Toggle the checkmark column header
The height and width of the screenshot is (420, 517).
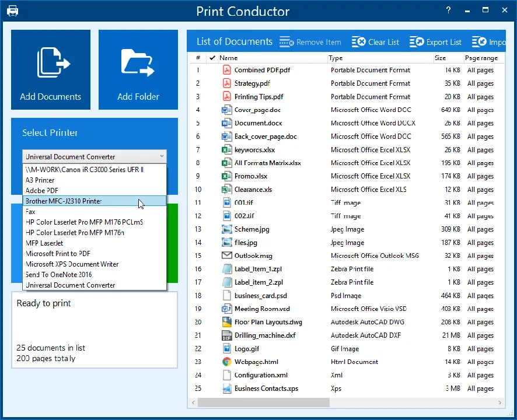point(212,58)
